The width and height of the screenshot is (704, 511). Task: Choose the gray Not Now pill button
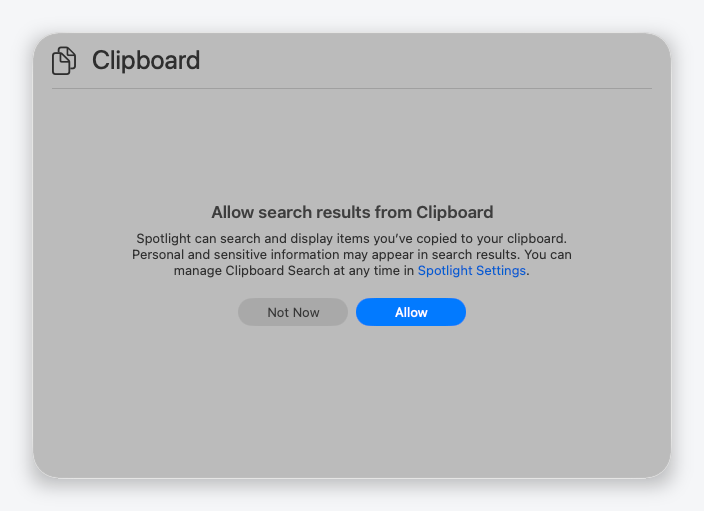click(293, 312)
